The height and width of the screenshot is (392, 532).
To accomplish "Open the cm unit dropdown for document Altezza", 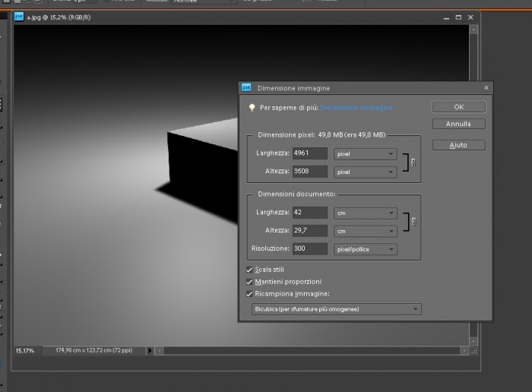I will click(x=366, y=231).
